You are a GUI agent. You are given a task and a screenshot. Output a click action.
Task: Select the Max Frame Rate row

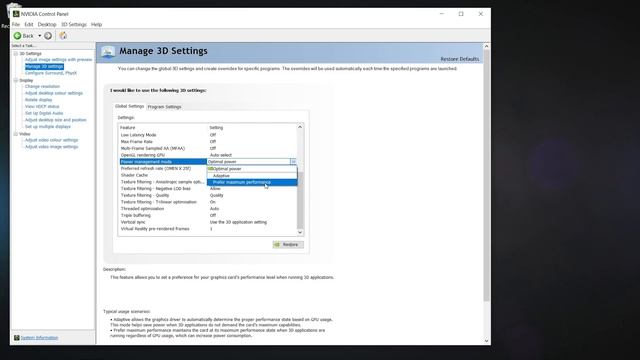click(208, 142)
